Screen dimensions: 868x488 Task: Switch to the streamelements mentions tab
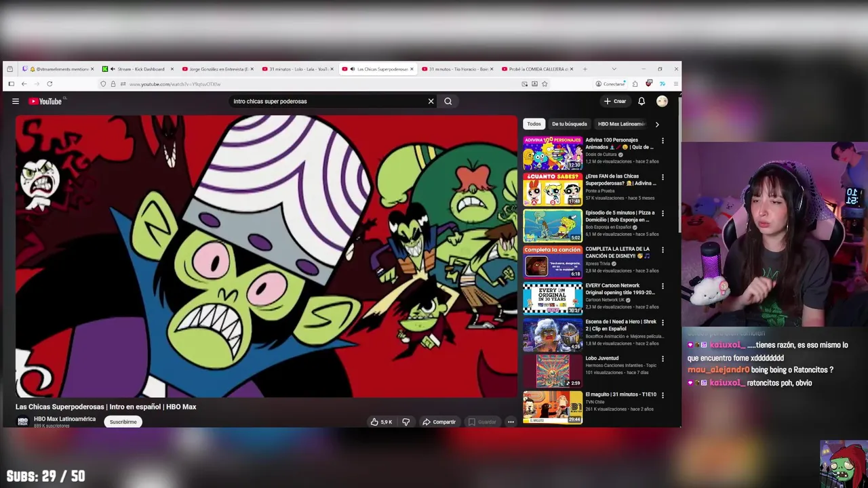click(x=58, y=69)
